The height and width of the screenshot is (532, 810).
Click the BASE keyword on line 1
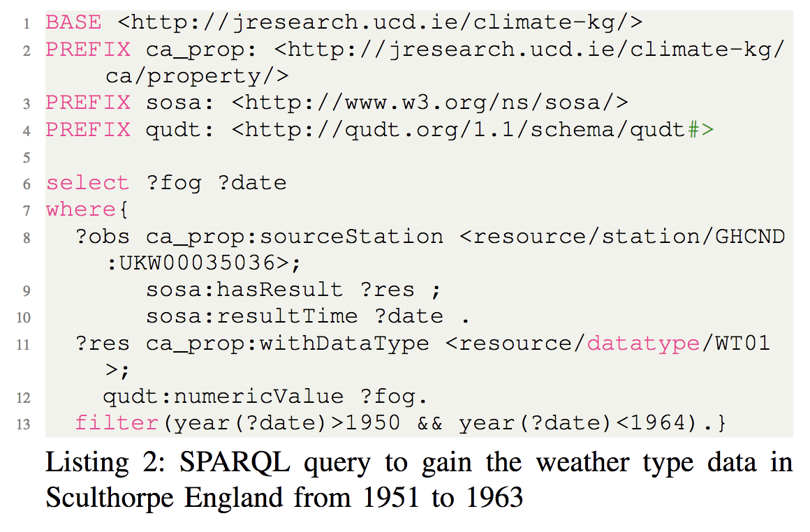(73, 22)
